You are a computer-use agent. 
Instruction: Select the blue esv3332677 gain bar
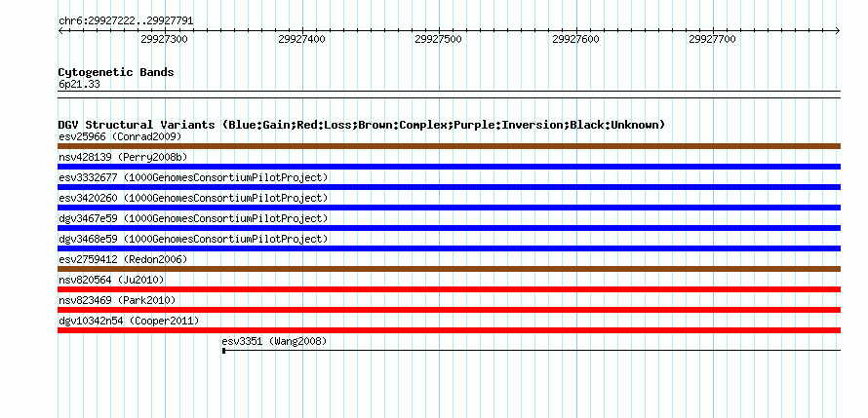point(449,187)
